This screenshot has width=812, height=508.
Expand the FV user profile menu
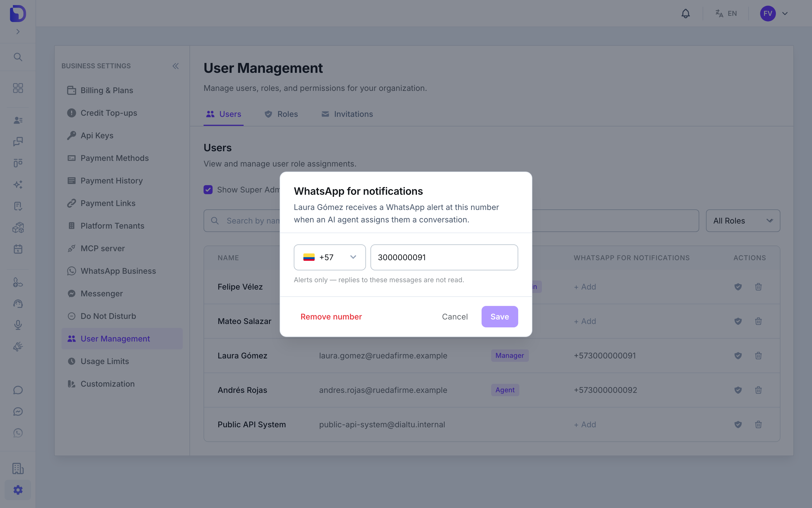(774, 14)
